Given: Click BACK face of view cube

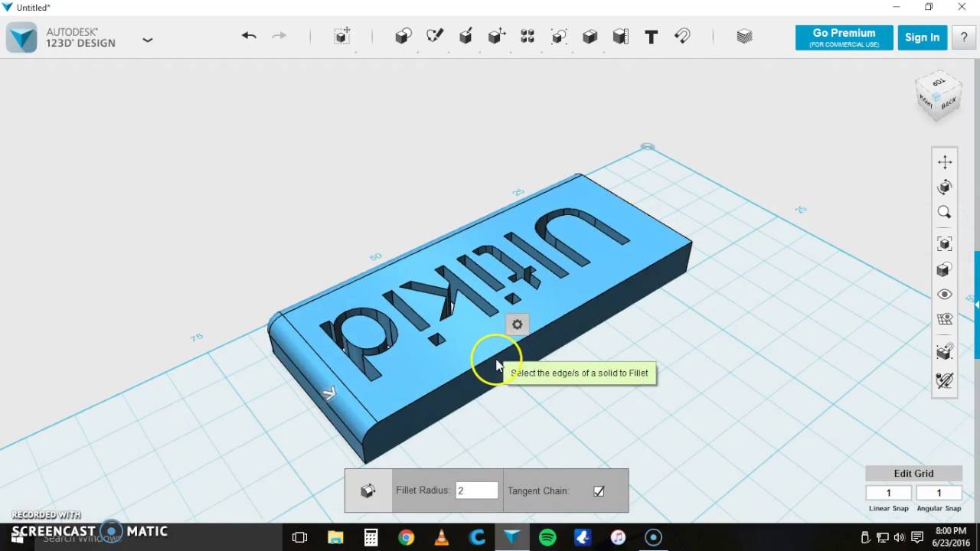Looking at the screenshot, I should click(x=949, y=103).
